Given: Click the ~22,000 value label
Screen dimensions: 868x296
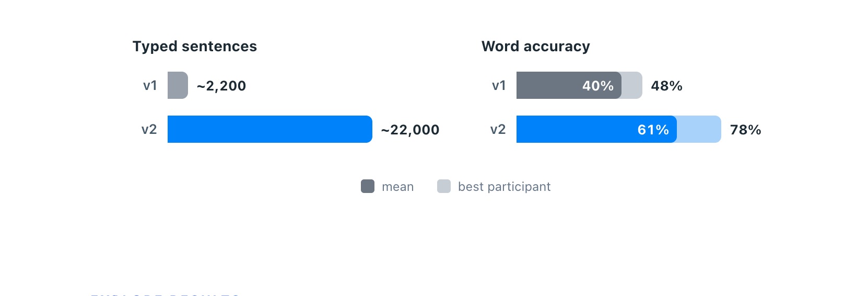Looking at the screenshot, I should pyautogui.click(x=410, y=130).
